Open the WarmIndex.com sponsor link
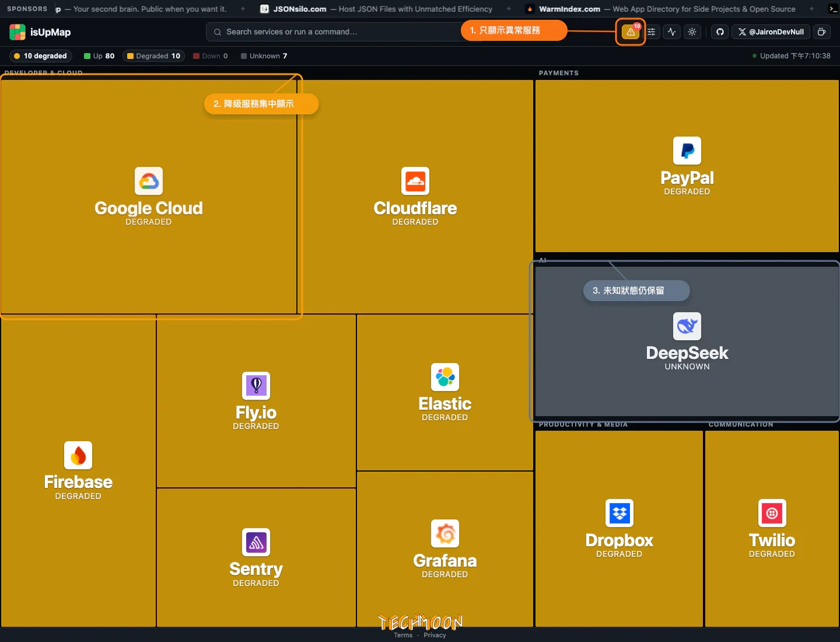The width and height of the screenshot is (840, 642). (661, 9)
